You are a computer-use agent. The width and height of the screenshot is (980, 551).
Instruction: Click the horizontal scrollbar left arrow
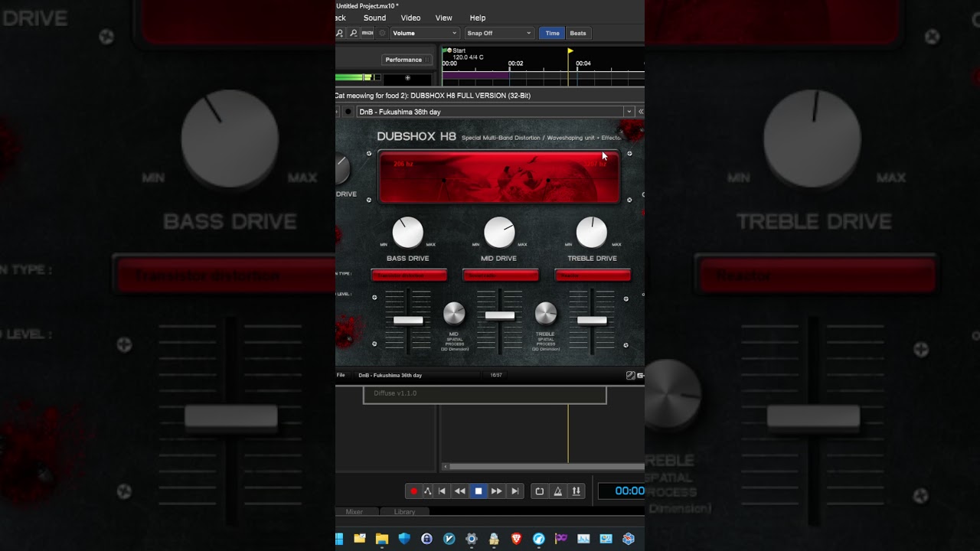446,466
